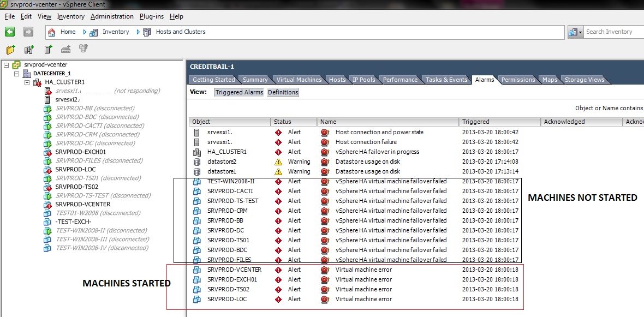Click the arrow before Hosts and Clusters

pyautogui.click(x=138, y=32)
